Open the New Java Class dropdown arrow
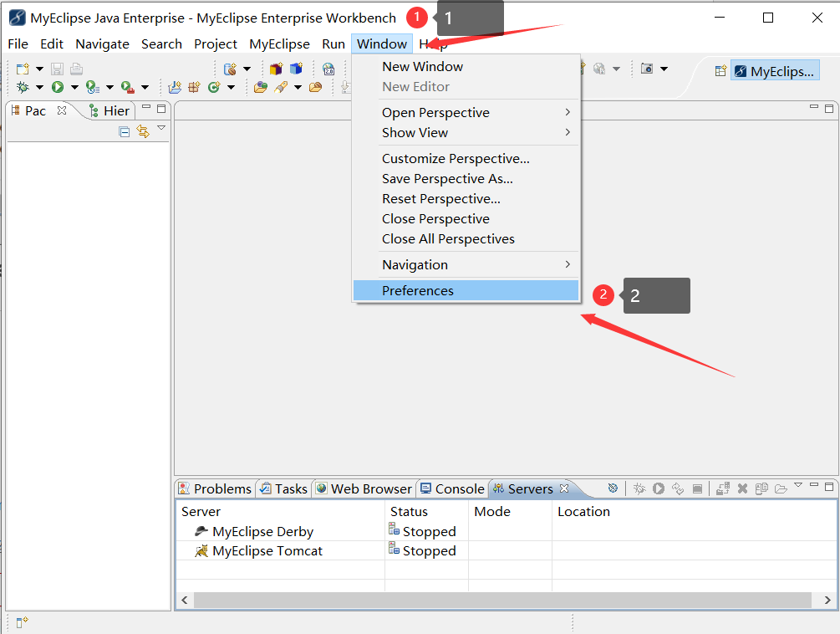The image size is (840, 634). tap(231, 87)
